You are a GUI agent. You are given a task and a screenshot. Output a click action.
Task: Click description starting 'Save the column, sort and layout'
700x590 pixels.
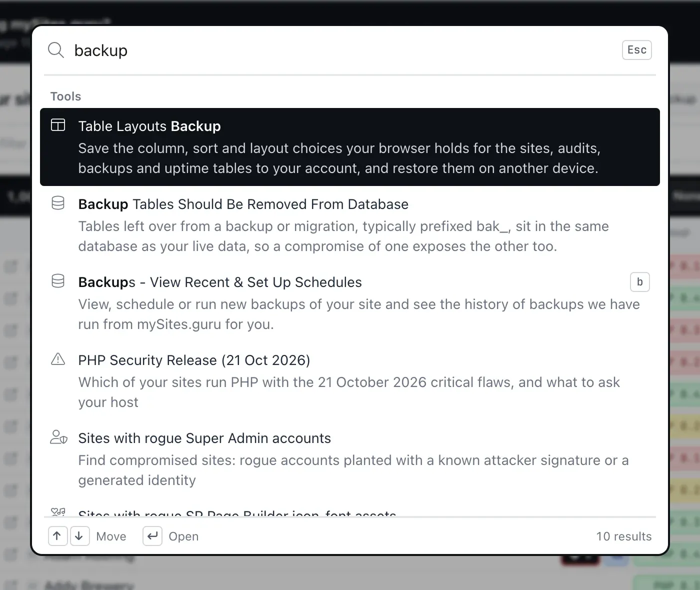tap(339, 158)
